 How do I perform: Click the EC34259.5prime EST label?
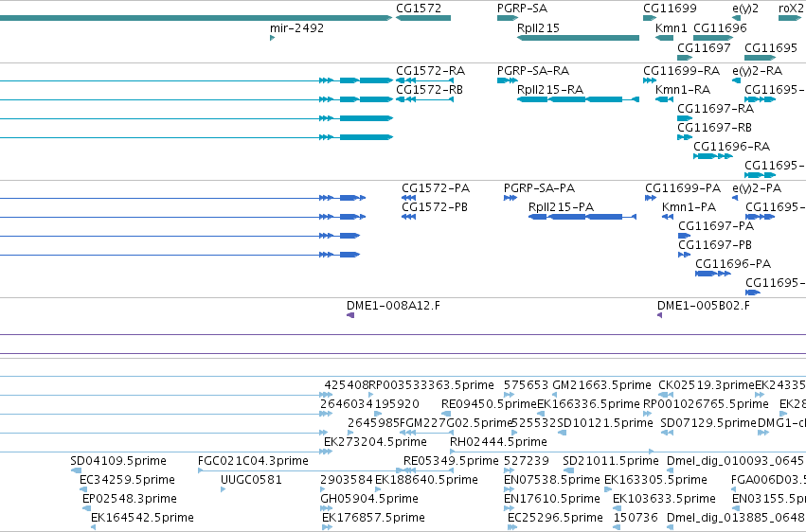(x=127, y=480)
